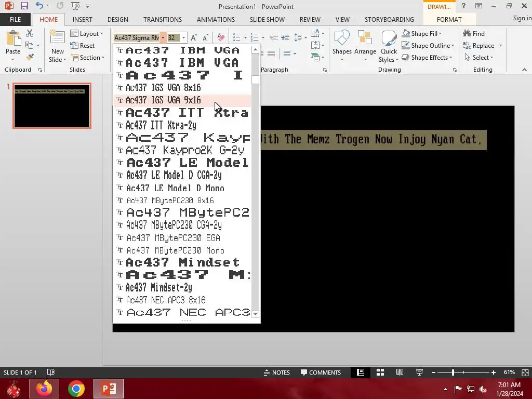
Task: Start slideshow from beginning via quick access icon
Action: tap(75, 6)
